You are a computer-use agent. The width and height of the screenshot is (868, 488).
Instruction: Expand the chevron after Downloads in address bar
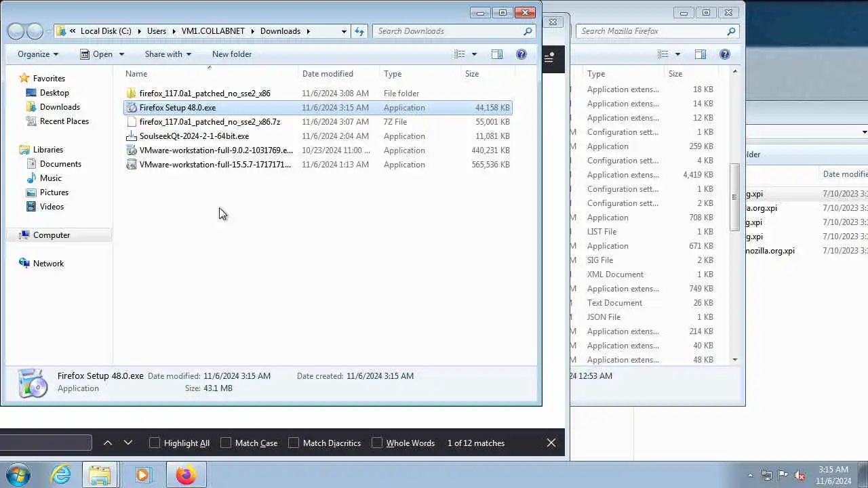pyautogui.click(x=308, y=31)
